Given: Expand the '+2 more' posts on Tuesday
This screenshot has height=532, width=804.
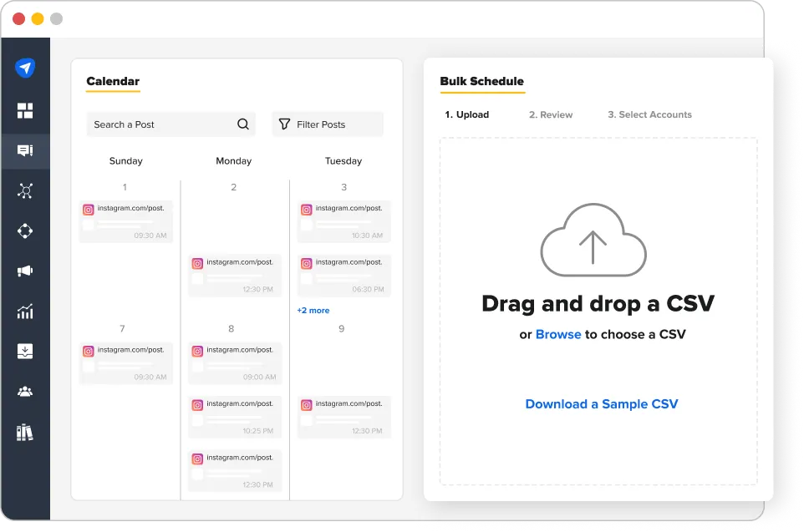Looking at the screenshot, I should click(x=313, y=311).
